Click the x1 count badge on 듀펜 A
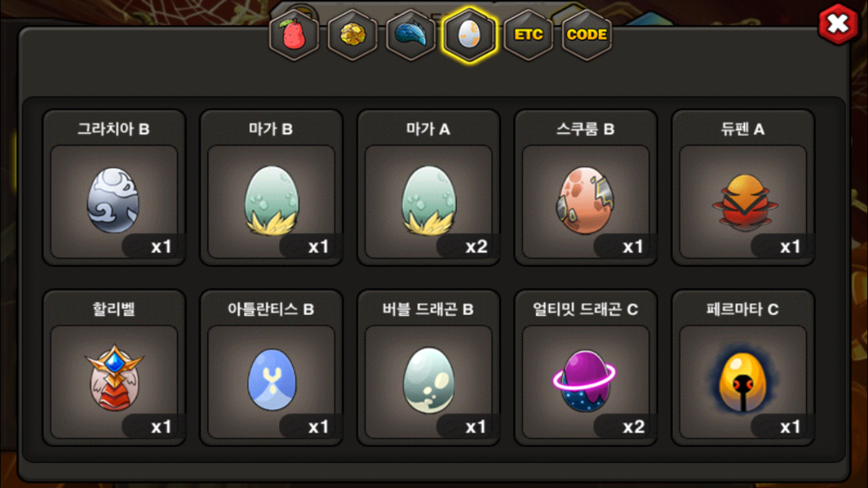This screenshot has height=488, width=868. (x=790, y=247)
